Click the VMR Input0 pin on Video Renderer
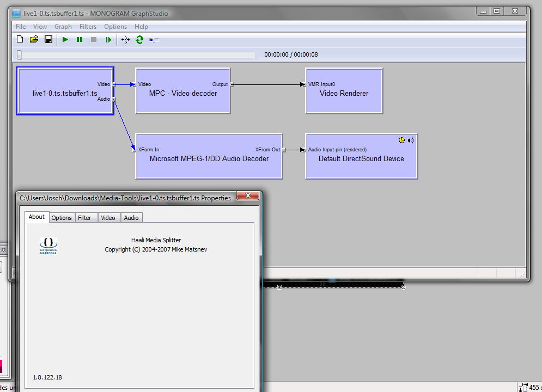The width and height of the screenshot is (542, 392). click(304, 84)
